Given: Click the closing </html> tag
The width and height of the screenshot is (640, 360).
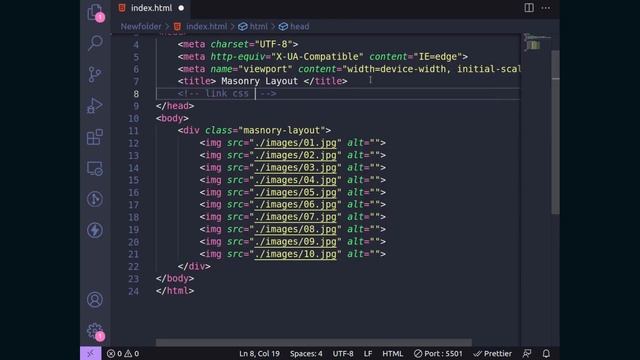Looking at the screenshot, I should [x=175, y=291].
